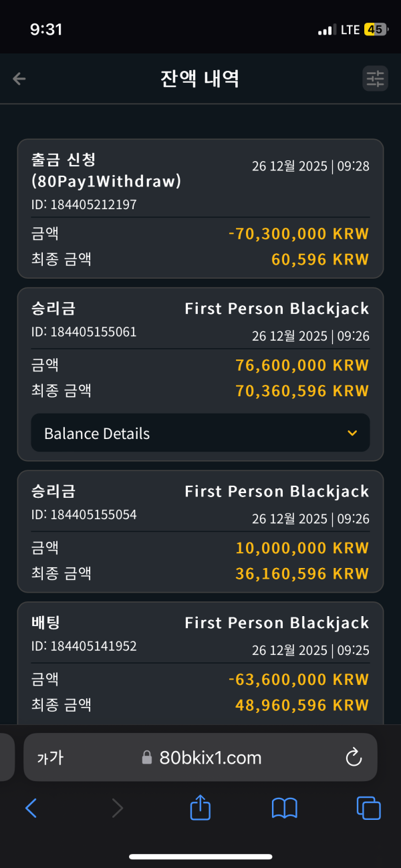This screenshot has height=868, width=401.
Task: Tap the 9:31 clock in status bar
Action: click(46, 29)
